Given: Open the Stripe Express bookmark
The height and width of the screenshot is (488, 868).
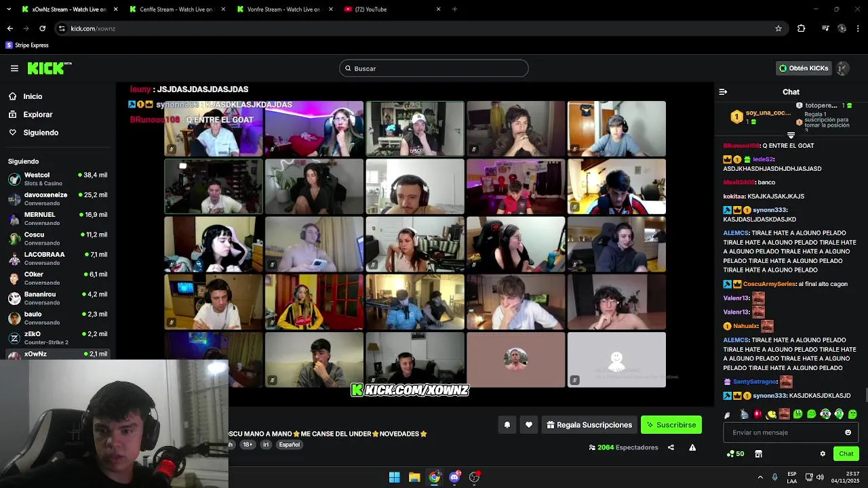Looking at the screenshot, I should (x=27, y=45).
